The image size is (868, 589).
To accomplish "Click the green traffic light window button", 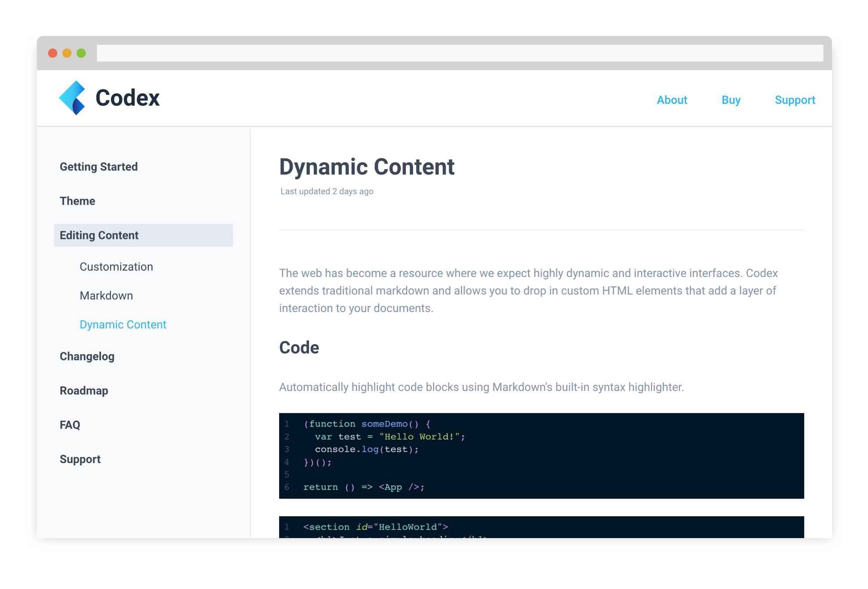I will (81, 53).
